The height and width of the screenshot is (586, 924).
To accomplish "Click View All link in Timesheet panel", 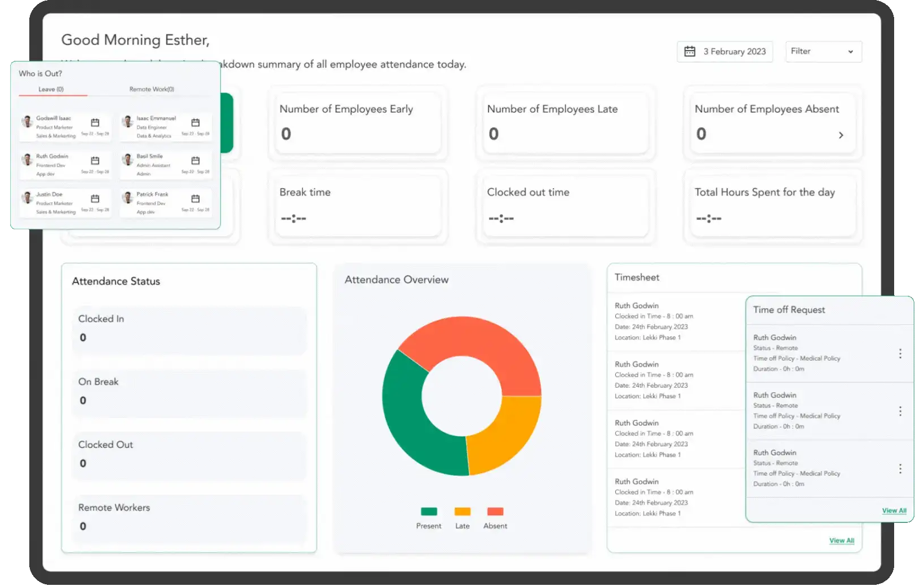I will (841, 540).
